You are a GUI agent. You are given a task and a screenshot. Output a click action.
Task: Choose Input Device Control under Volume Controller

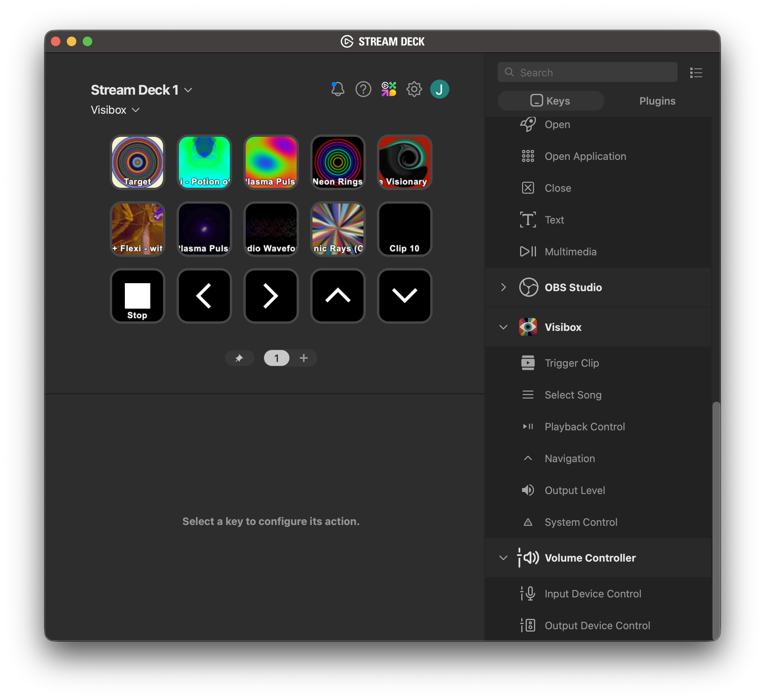(x=593, y=593)
